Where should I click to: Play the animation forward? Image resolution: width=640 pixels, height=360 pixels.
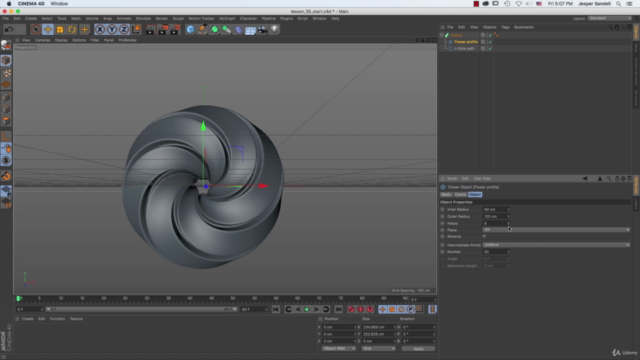(x=307, y=309)
